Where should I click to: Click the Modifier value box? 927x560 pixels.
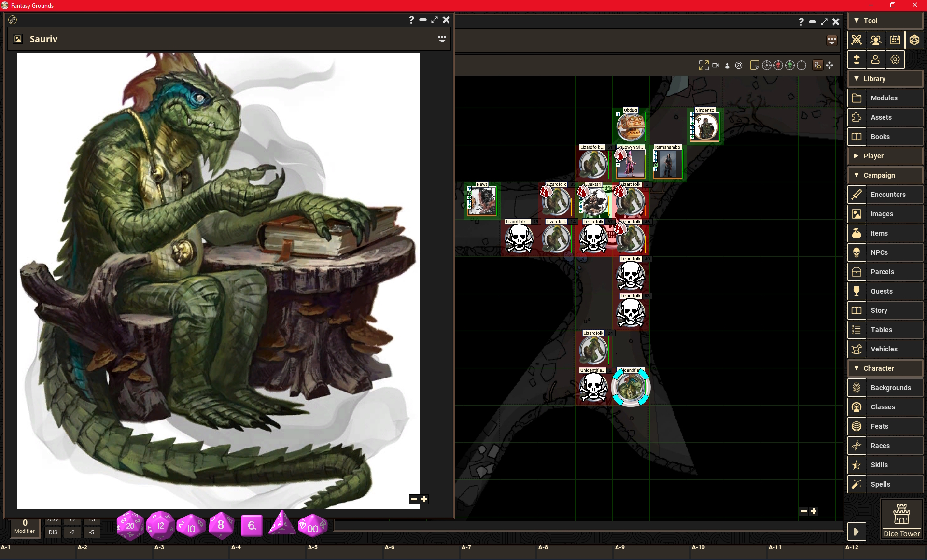click(25, 526)
